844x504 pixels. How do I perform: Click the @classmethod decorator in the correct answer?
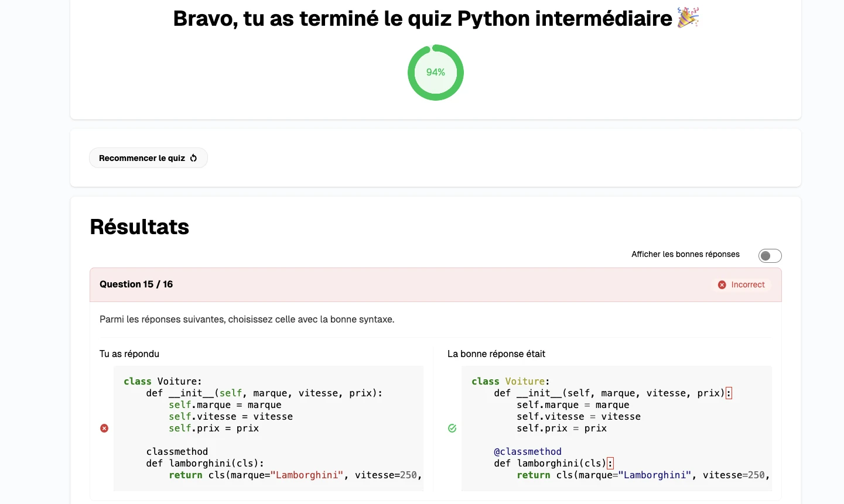point(527,452)
